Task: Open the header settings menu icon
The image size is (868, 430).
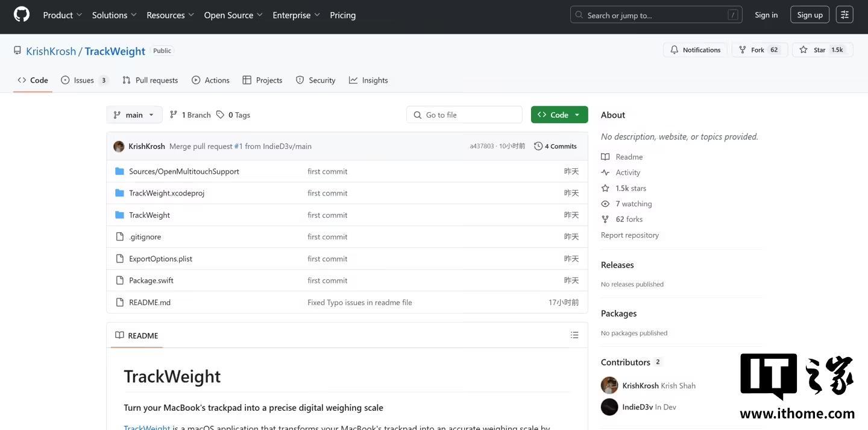Action: point(844,15)
